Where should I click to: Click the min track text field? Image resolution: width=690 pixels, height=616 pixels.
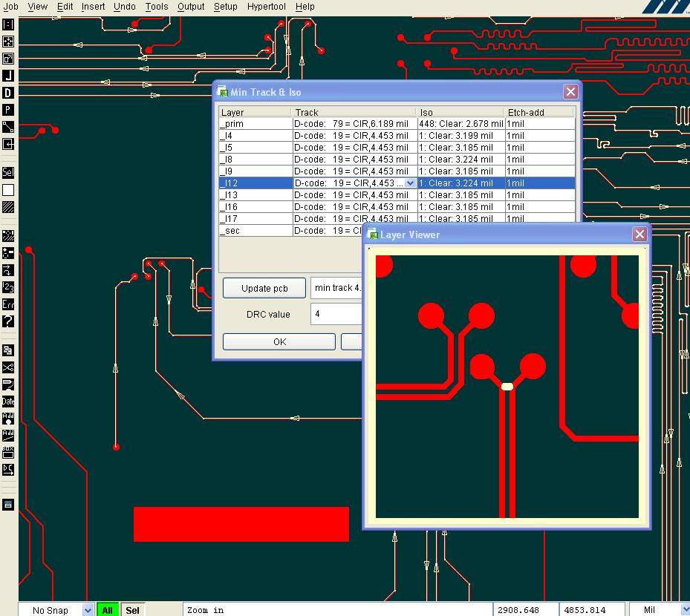[336, 288]
